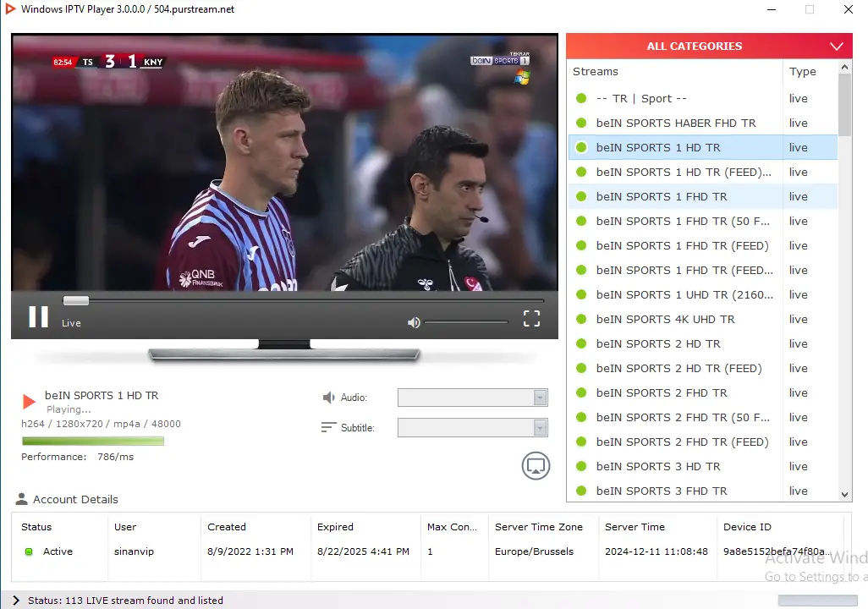Screen dimensions: 868x609
Task: Select beIN SPORTS 1 FHD TR stream
Action: pos(703,196)
